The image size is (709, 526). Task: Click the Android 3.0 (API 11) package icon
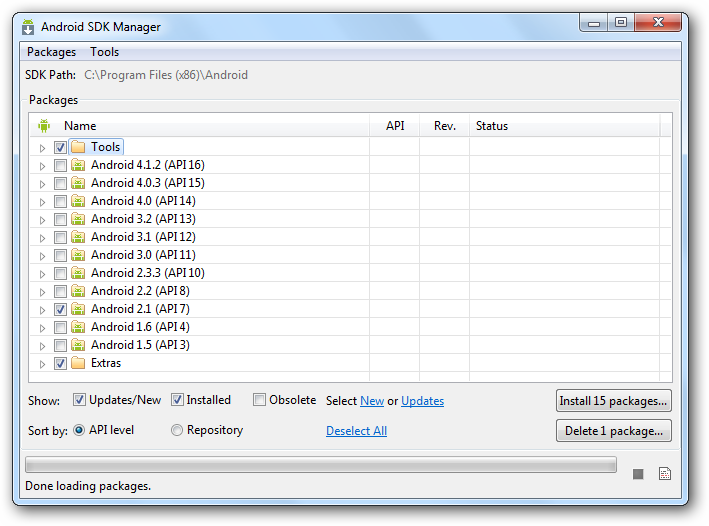coord(78,255)
